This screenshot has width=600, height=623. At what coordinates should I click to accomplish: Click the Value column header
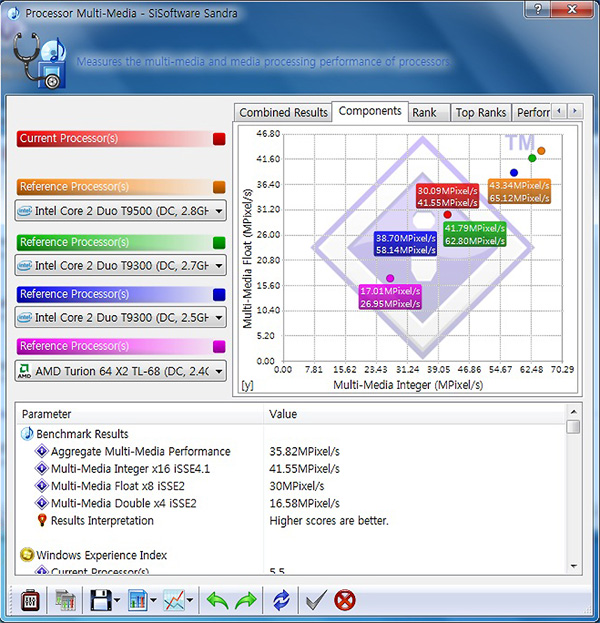415,414
